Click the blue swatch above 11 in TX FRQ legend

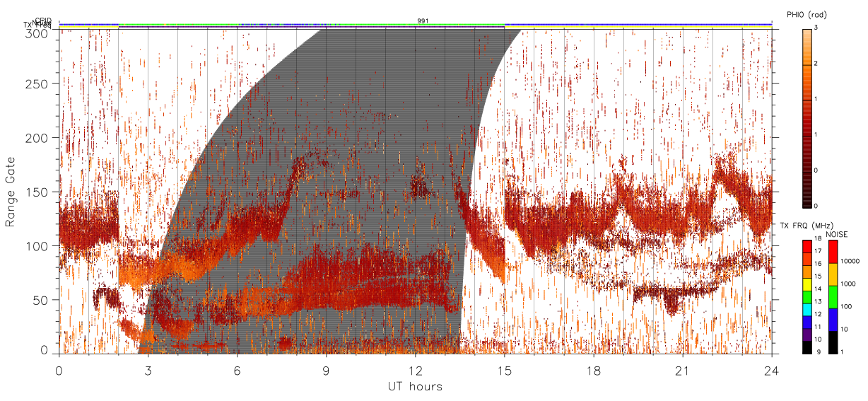pos(807,322)
